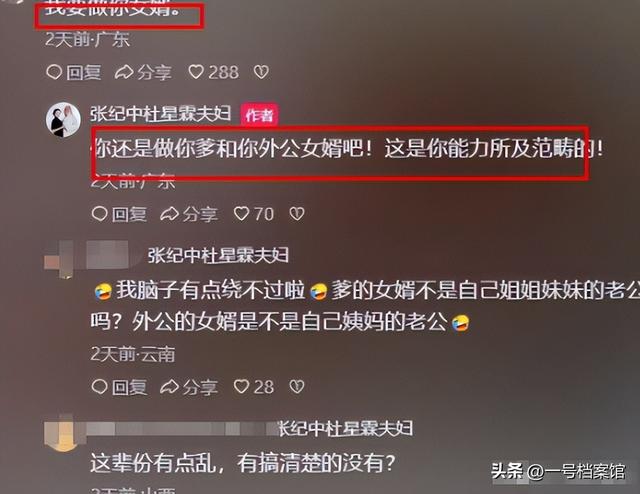The height and width of the screenshot is (494, 640).
Task: Share the comment posted from 广东 with 288 likes
Action: [x=143, y=73]
